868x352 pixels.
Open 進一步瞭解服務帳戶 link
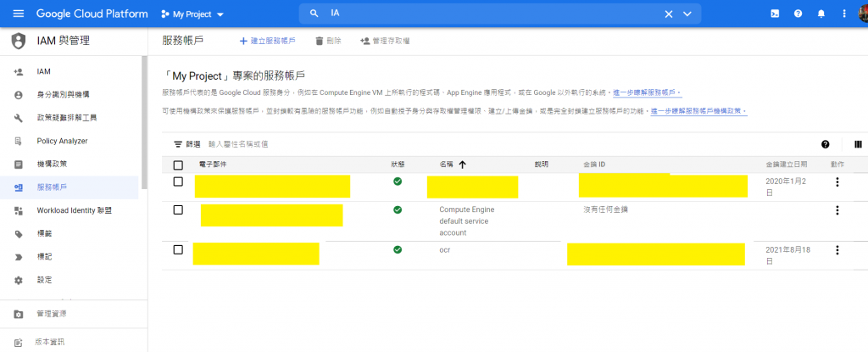[x=647, y=92]
